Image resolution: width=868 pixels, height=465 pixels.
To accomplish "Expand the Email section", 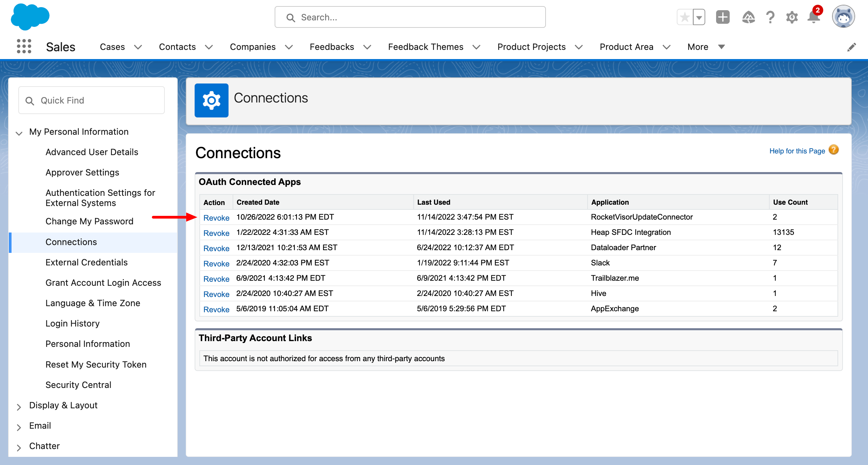I will point(19,427).
